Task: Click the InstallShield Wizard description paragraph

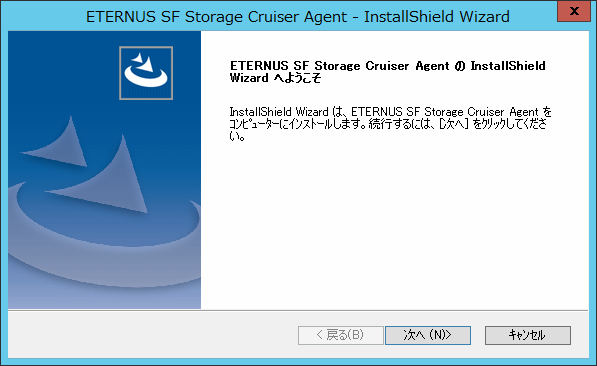Action: click(390, 123)
